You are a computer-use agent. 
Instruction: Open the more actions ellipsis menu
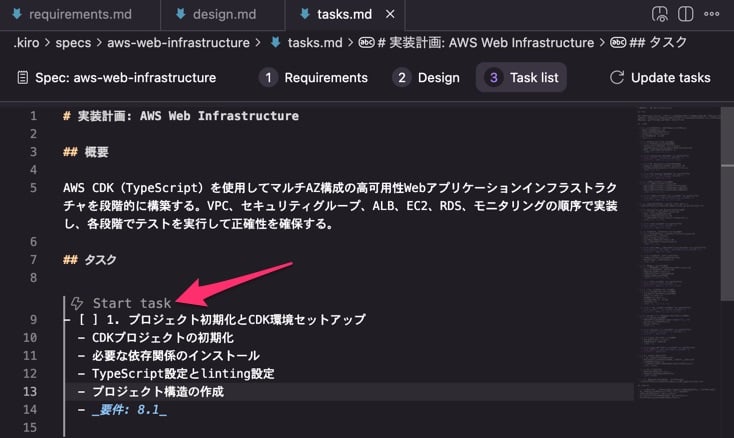(712, 14)
